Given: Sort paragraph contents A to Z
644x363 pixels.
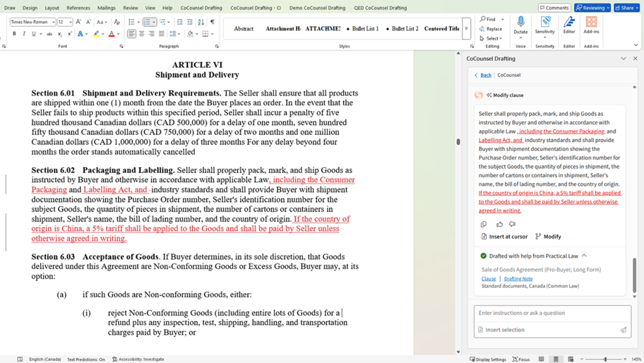Looking at the screenshot, I should [201, 22].
